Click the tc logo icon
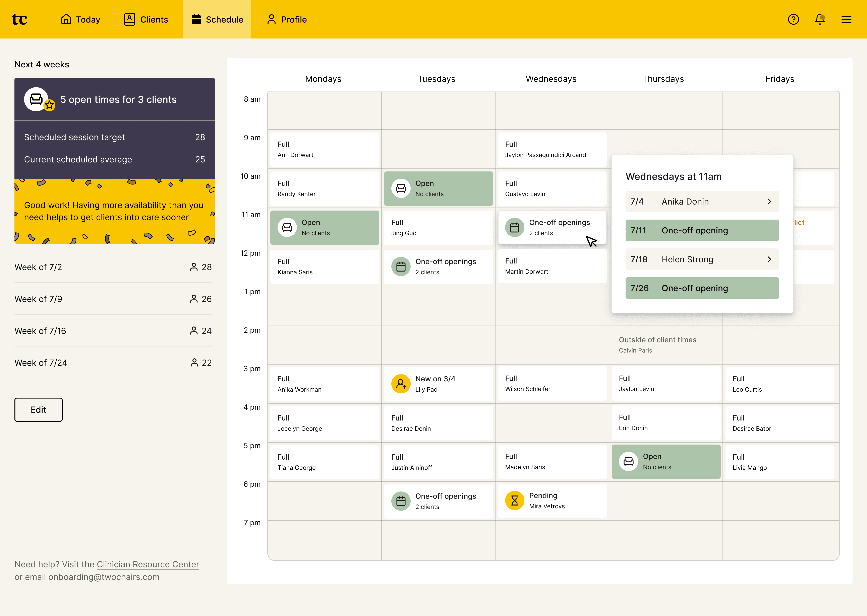Image resolution: width=867 pixels, height=616 pixels. [19, 19]
